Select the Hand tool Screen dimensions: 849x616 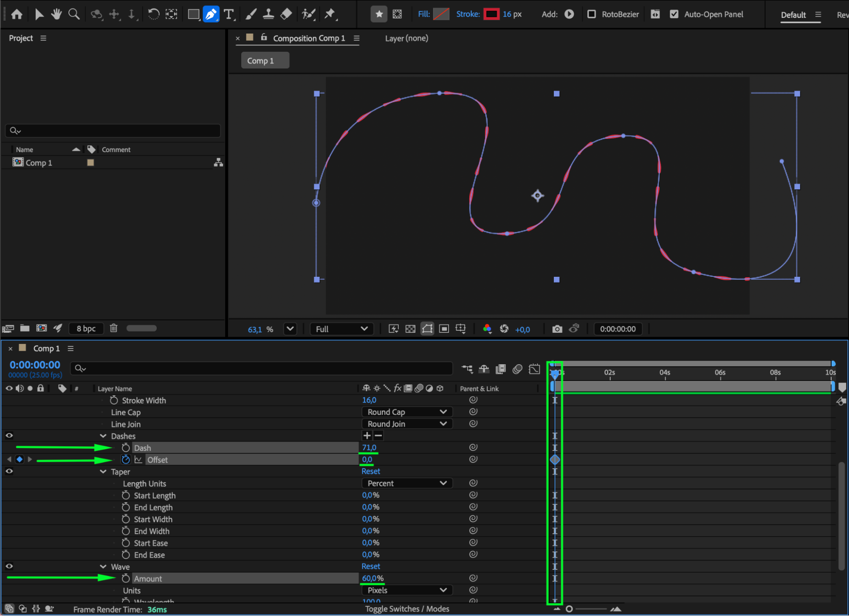(56, 14)
